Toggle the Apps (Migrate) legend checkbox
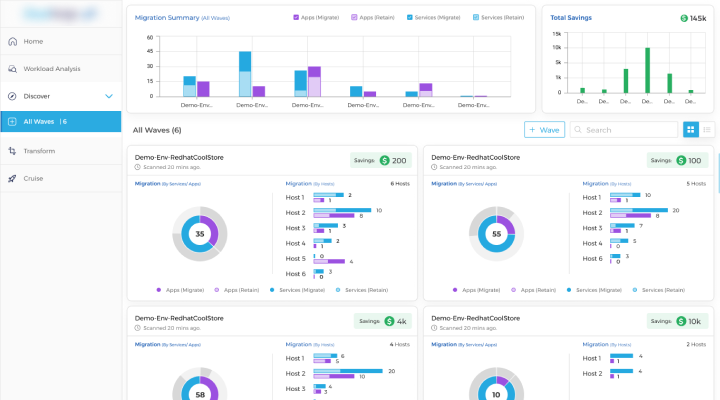The width and height of the screenshot is (720, 400). click(296, 18)
